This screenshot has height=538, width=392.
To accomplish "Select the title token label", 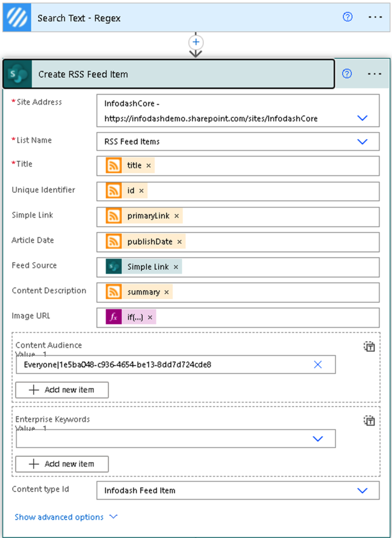I will pos(134,165).
